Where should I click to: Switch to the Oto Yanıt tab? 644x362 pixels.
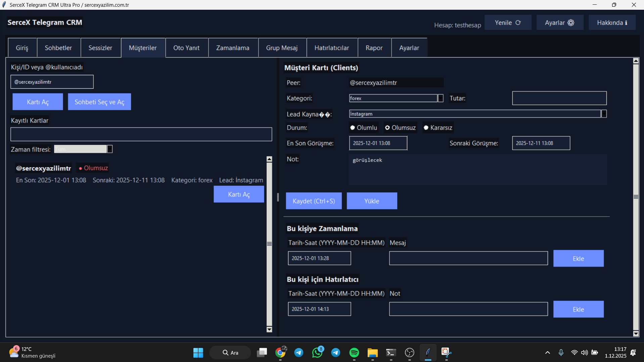coord(186,48)
